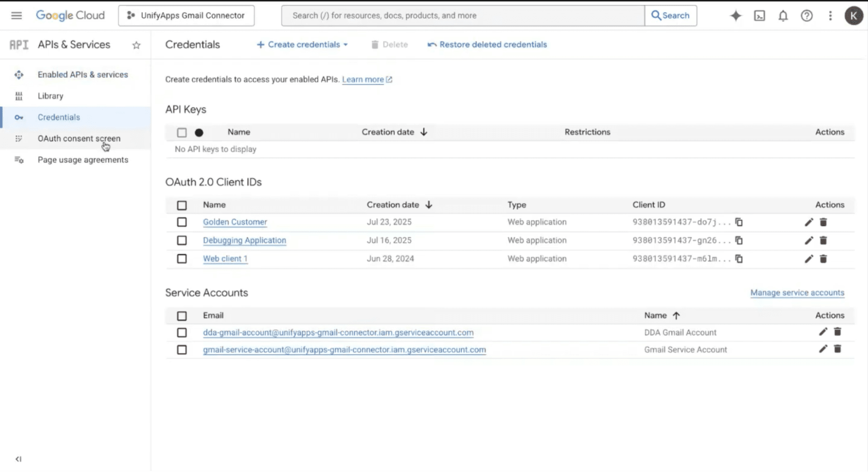Open Enabled APIs & services page
This screenshot has height=472, width=868.
click(x=83, y=75)
